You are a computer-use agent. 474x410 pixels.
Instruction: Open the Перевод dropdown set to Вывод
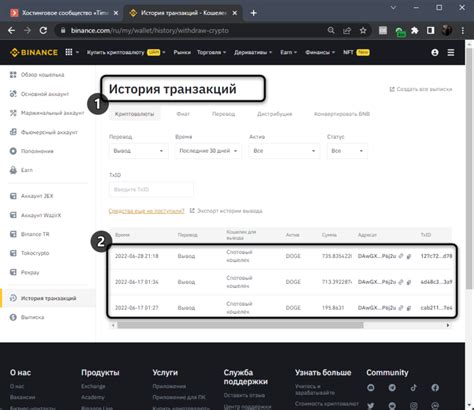pos(138,151)
